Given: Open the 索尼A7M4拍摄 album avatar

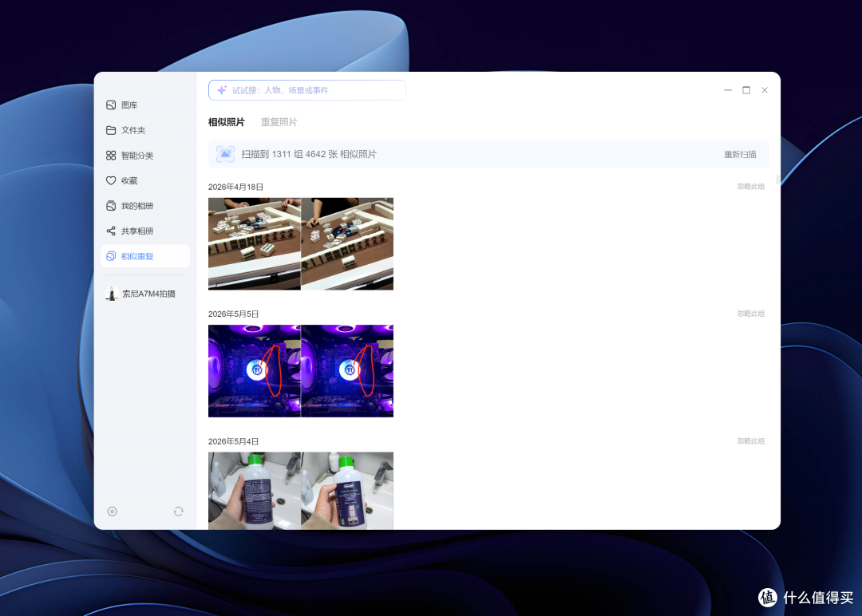Looking at the screenshot, I should [x=112, y=294].
